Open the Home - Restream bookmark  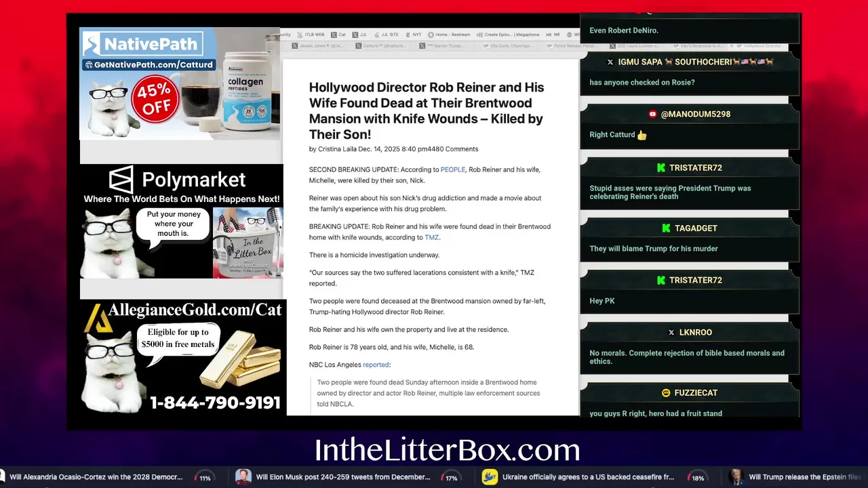(449, 35)
